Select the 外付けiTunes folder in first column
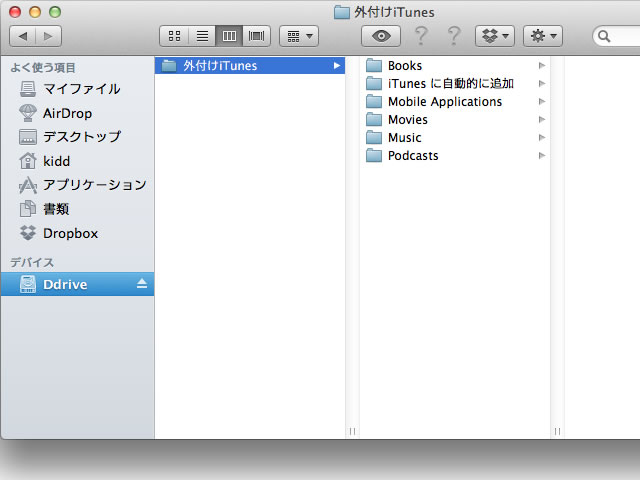The image size is (640, 480). pos(250,65)
